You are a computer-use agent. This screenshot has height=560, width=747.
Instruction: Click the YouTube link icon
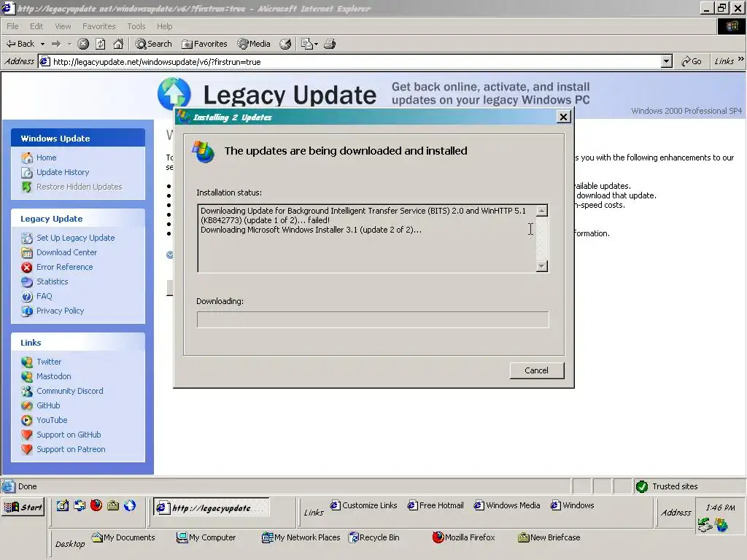pyautogui.click(x=27, y=421)
